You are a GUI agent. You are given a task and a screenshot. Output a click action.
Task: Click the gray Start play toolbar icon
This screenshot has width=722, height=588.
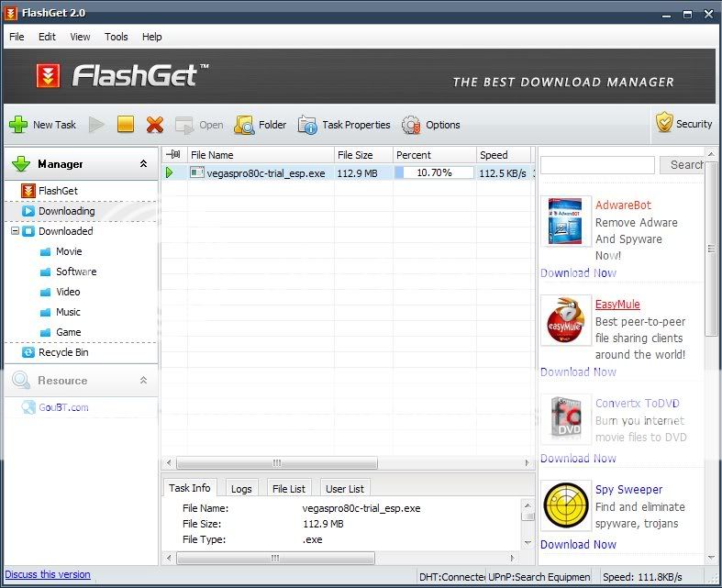pos(96,125)
